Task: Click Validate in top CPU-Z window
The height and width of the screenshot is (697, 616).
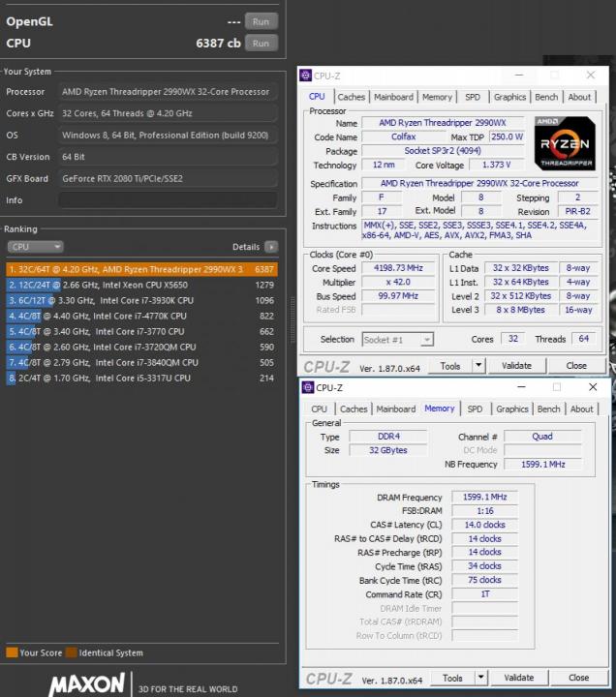Action: point(517,366)
